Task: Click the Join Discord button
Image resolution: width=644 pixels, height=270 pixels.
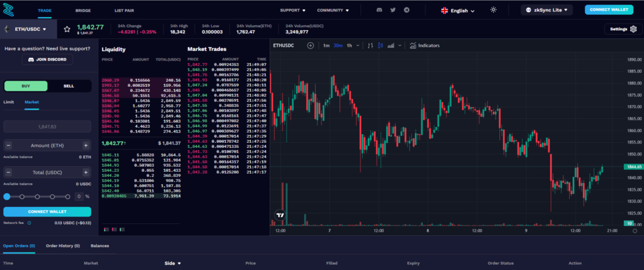Action: pos(47,59)
